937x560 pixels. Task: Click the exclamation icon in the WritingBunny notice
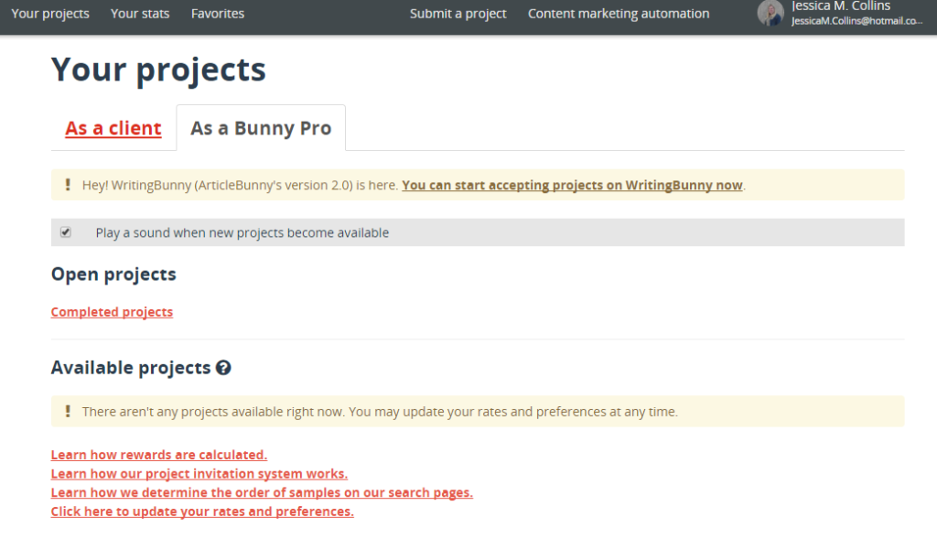click(x=68, y=185)
